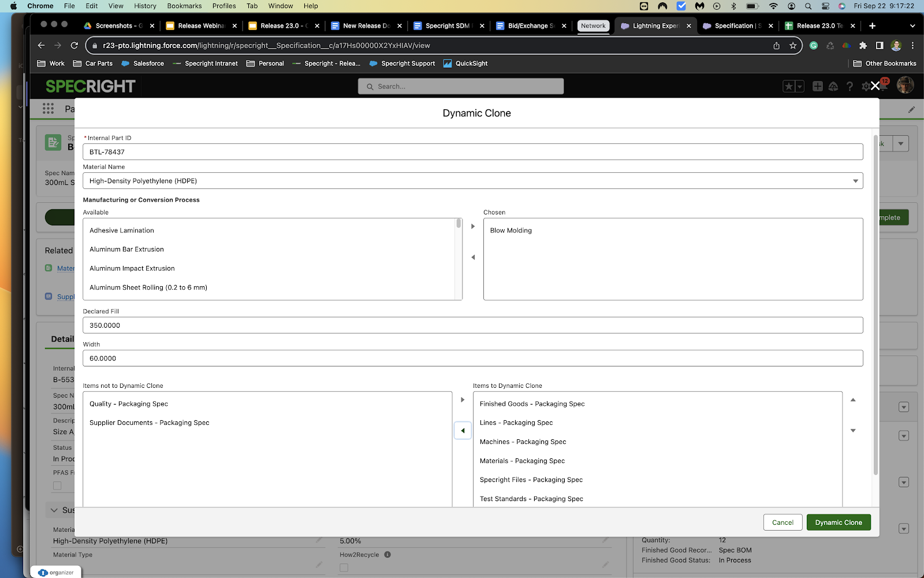Click the Width input field
The image size is (924, 578).
473,358
